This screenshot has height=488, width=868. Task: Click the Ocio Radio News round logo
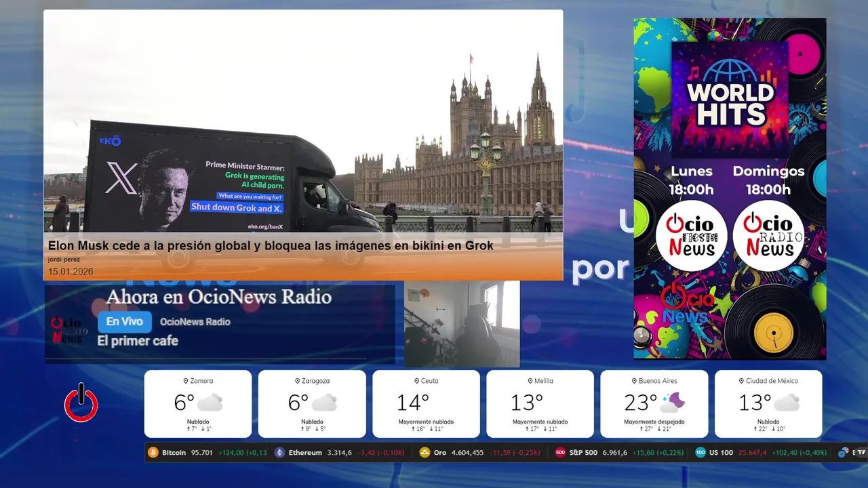point(768,236)
